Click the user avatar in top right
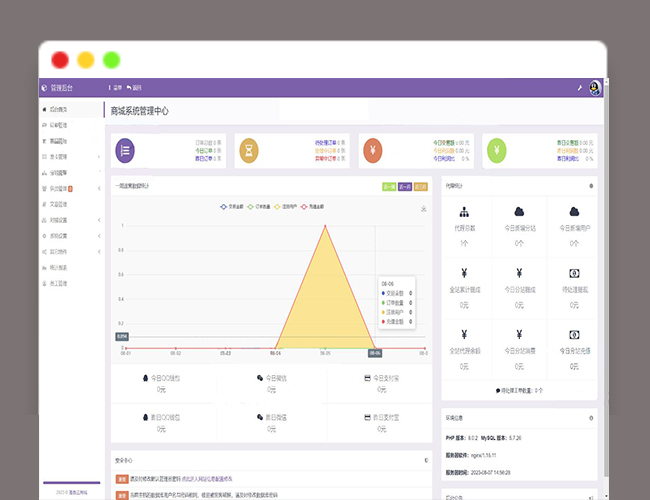The height and width of the screenshot is (500, 650). click(x=595, y=88)
